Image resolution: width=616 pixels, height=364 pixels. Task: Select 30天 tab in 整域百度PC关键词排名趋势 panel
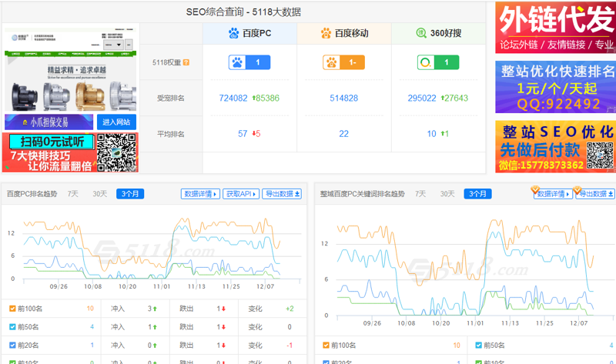[447, 194]
